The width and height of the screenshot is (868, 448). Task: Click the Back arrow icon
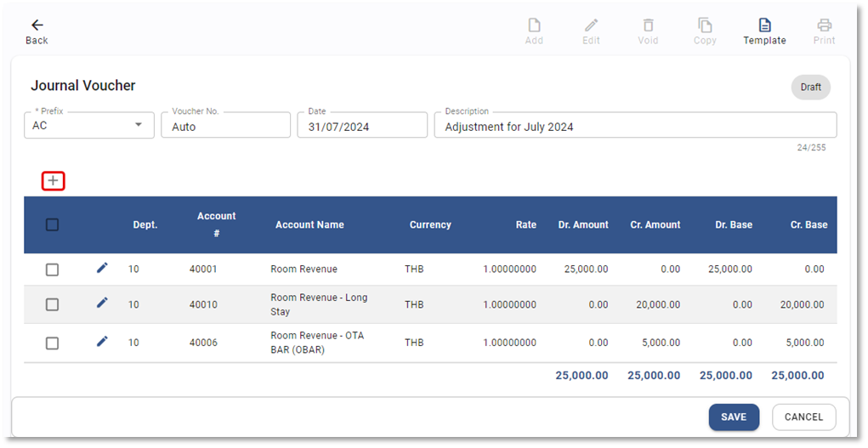point(37,26)
